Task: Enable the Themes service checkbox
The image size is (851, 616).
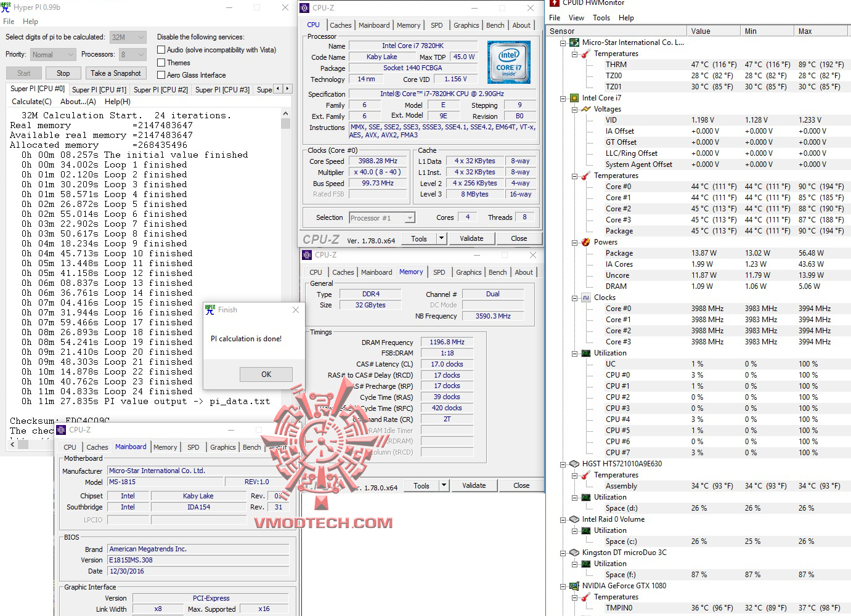Action: click(x=160, y=62)
